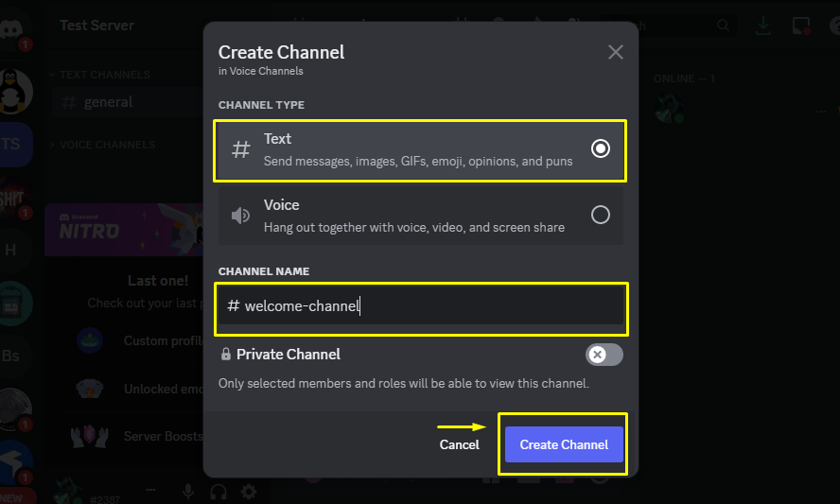Select the Voice channel type radio button
Image resolution: width=840 pixels, height=504 pixels.
tap(600, 215)
